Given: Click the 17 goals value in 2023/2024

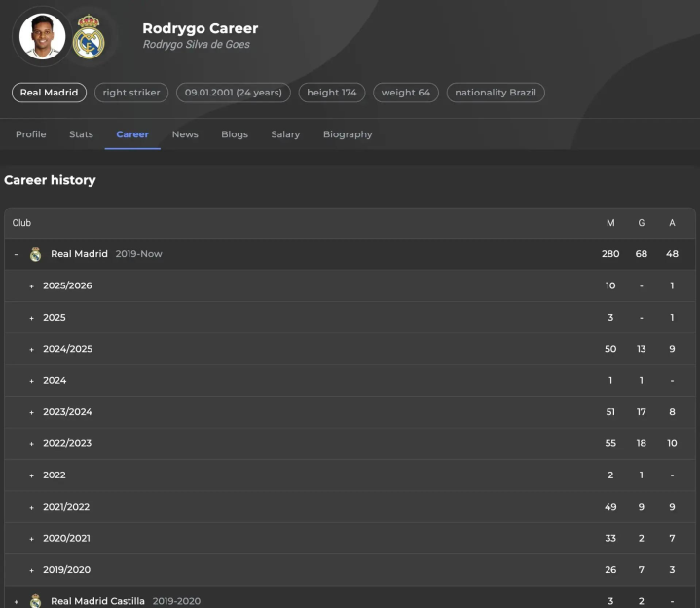Looking at the screenshot, I should (x=642, y=412).
